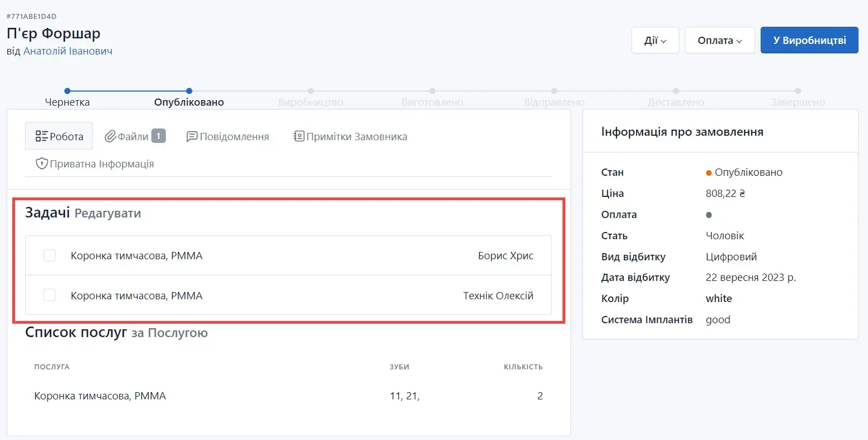Screen dimensions: 868x440
Task: Click the Технік Олексій assignee name
Action: click(x=499, y=295)
